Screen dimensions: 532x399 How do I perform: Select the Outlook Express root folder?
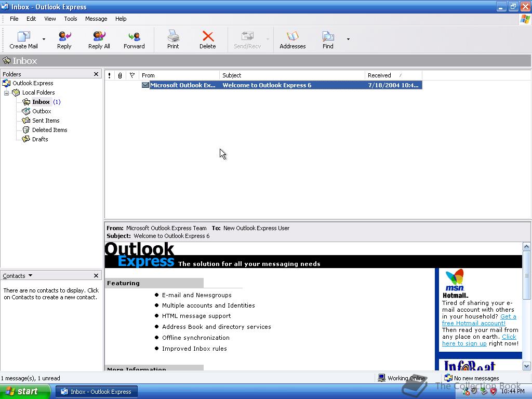33,83
